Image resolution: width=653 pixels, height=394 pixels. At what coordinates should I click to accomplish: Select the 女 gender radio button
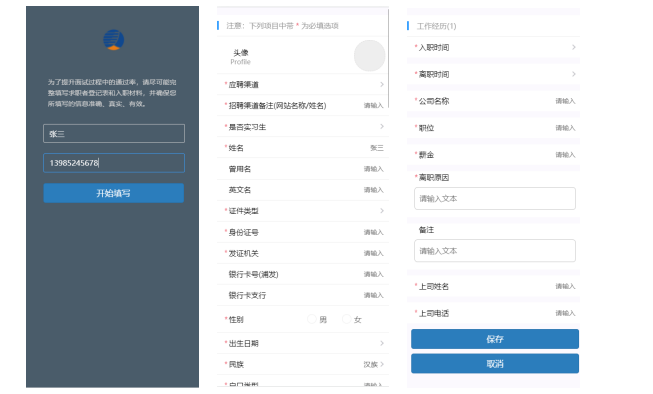[346, 319]
